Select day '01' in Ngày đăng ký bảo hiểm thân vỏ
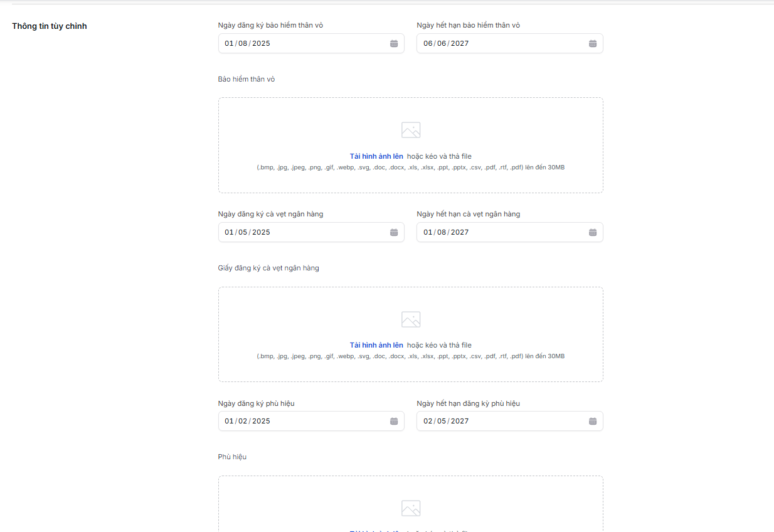Viewport: 774px width, 532px height. point(229,43)
